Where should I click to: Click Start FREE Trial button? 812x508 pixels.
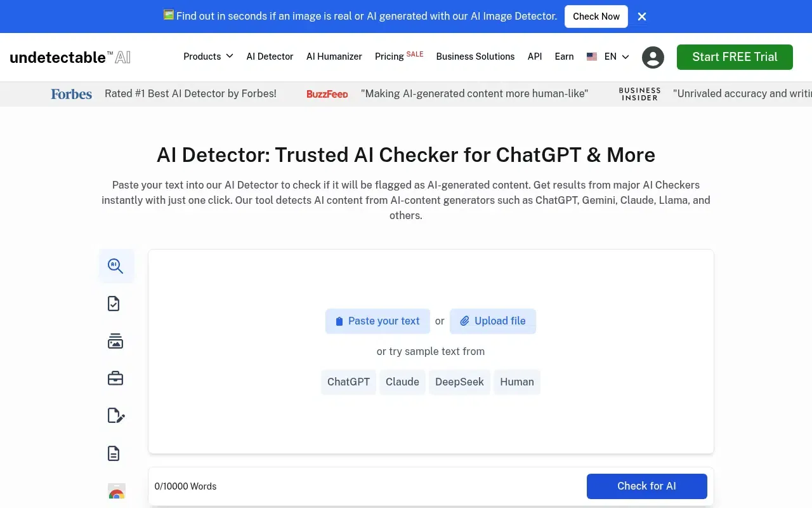[x=735, y=57]
